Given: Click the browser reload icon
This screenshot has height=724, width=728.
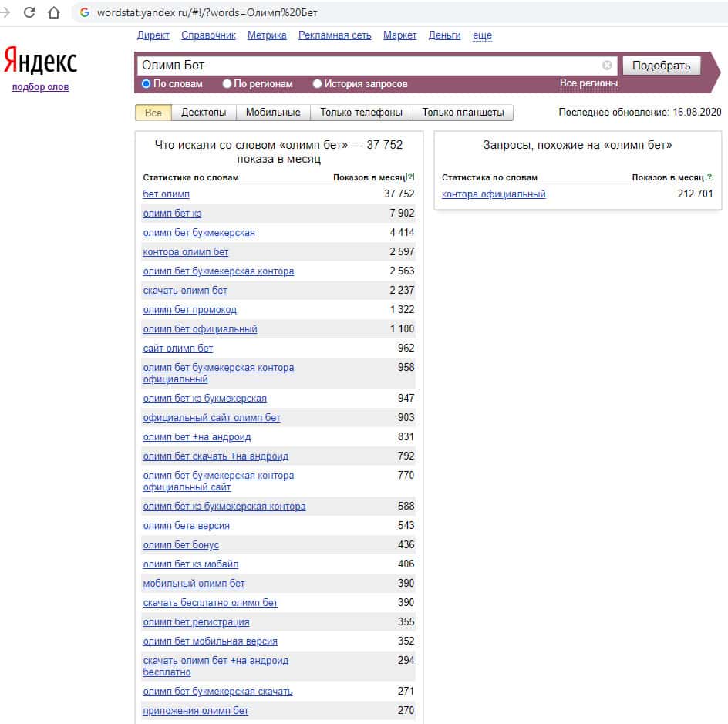Looking at the screenshot, I should point(29,12).
